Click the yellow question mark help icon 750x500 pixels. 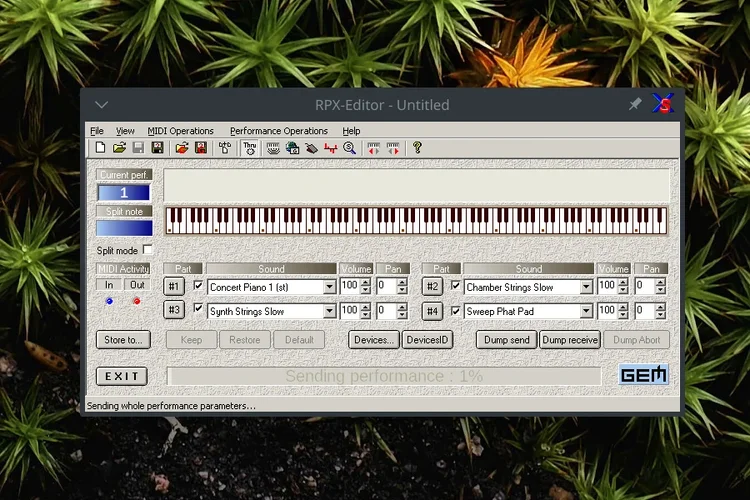(x=417, y=148)
